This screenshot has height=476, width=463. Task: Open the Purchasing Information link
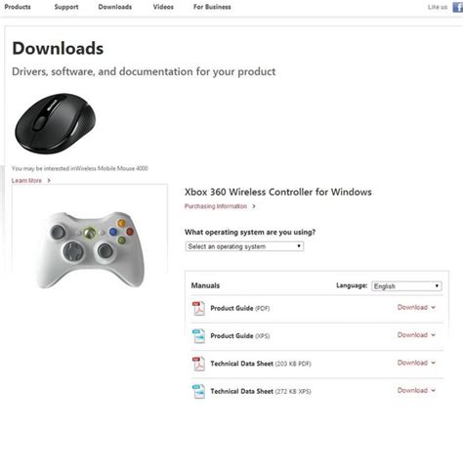pyautogui.click(x=216, y=206)
